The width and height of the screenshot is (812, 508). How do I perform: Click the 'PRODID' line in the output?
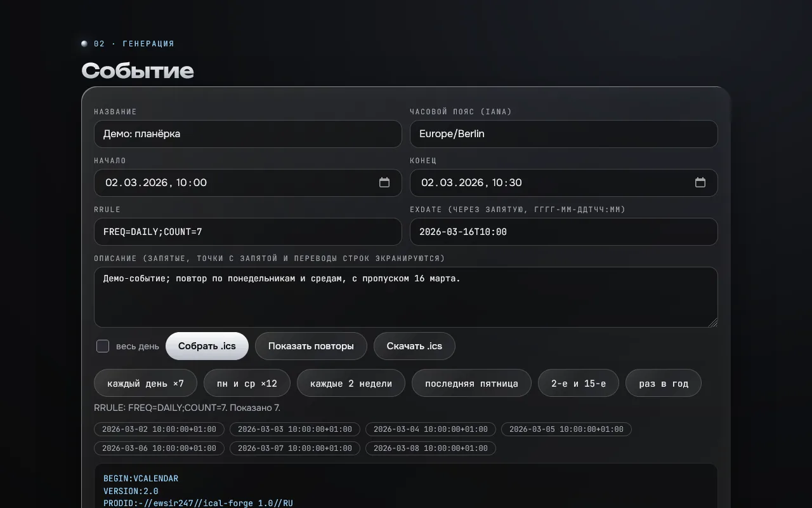coord(198,504)
